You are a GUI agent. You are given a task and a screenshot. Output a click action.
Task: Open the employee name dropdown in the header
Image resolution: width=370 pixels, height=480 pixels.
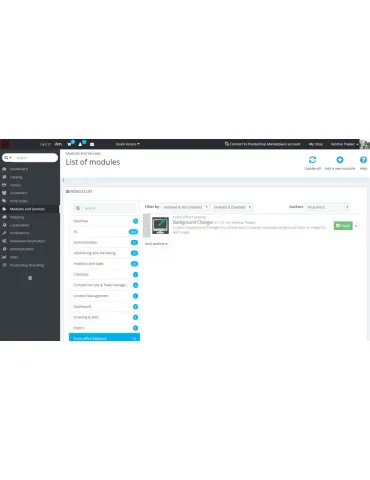(344, 144)
